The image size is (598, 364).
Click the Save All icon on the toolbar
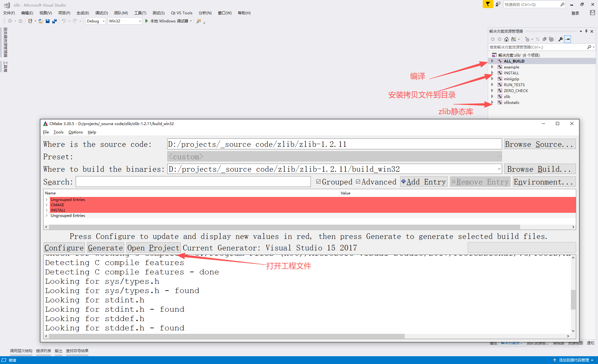pos(55,21)
